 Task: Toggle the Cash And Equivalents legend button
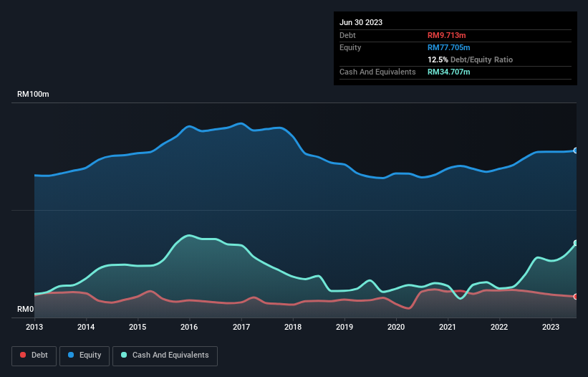165,355
